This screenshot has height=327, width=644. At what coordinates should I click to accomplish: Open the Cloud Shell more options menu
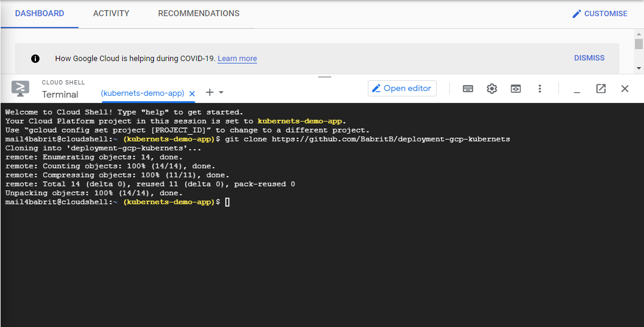540,88
